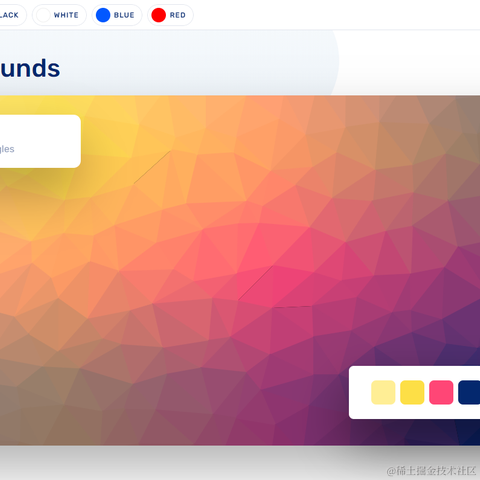This screenshot has width=480, height=480.
Task: Click the blue circle color icon
Action: [103, 15]
